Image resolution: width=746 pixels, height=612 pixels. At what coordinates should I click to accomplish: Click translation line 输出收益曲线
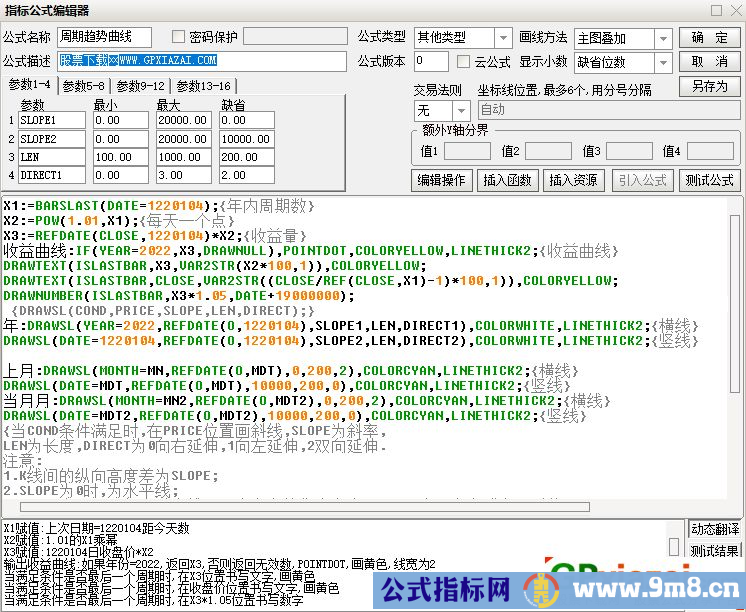pos(219,564)
